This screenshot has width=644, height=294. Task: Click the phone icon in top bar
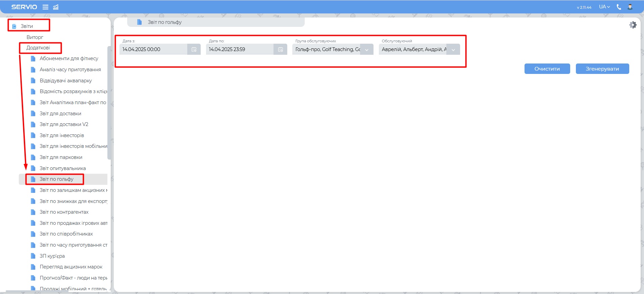[x=619, y=7]
